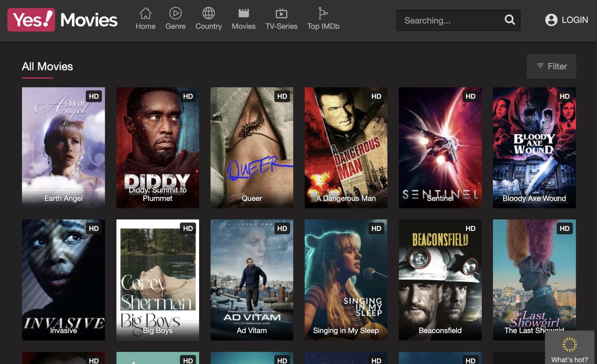This screenshot has height=364, width=597.
Task: Click the Country globe icon
Action: (208, 13)
